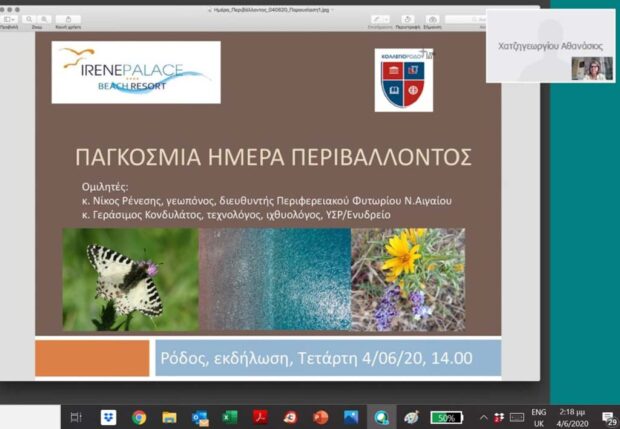
Task: Open Adobe Acrobat from the taskbar
Action: click(260, 418)
